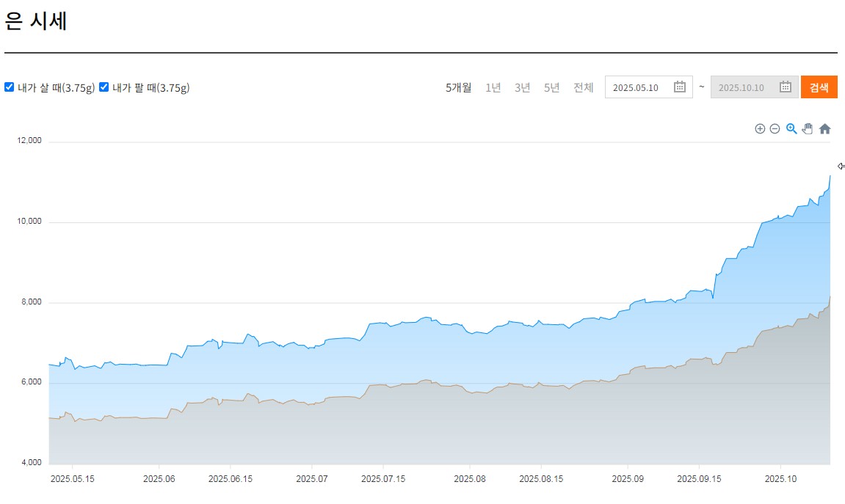Open calendar picker for start date 2025.05.10
Image resolution: width=845 pixels, height=504 pixels.
pyautogui.click(x=679, y=87)
